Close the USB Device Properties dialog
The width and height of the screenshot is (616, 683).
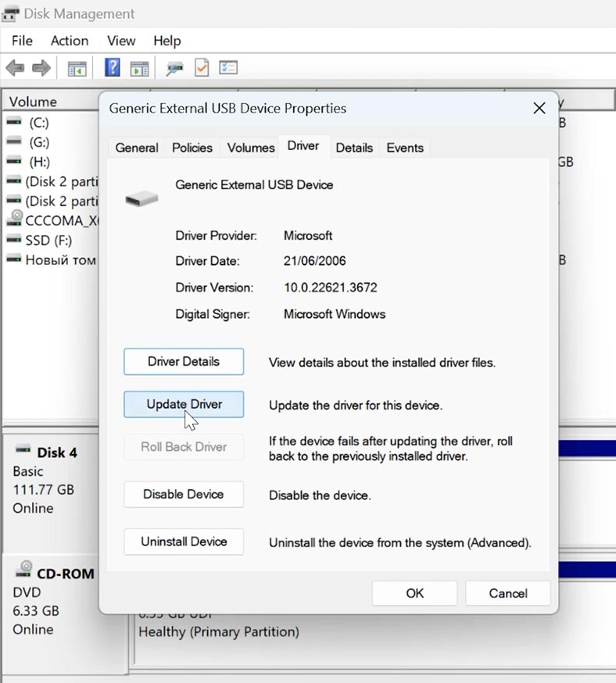[x=539, y=108]
